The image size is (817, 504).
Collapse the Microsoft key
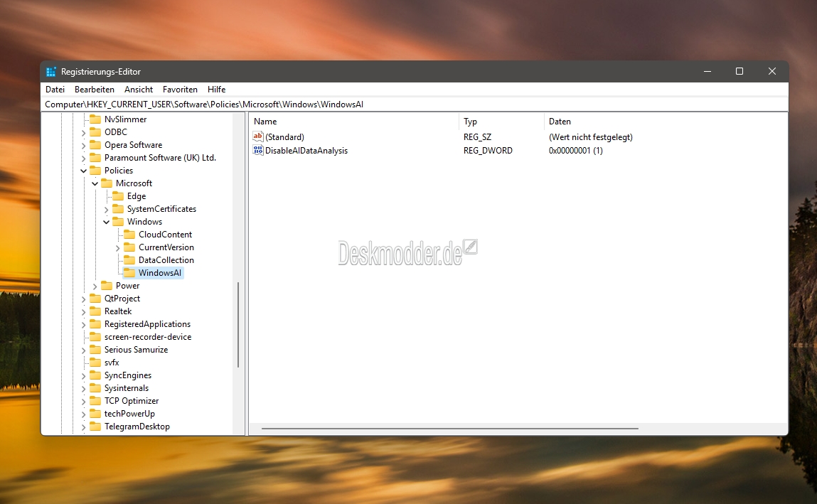click(95, 184)
